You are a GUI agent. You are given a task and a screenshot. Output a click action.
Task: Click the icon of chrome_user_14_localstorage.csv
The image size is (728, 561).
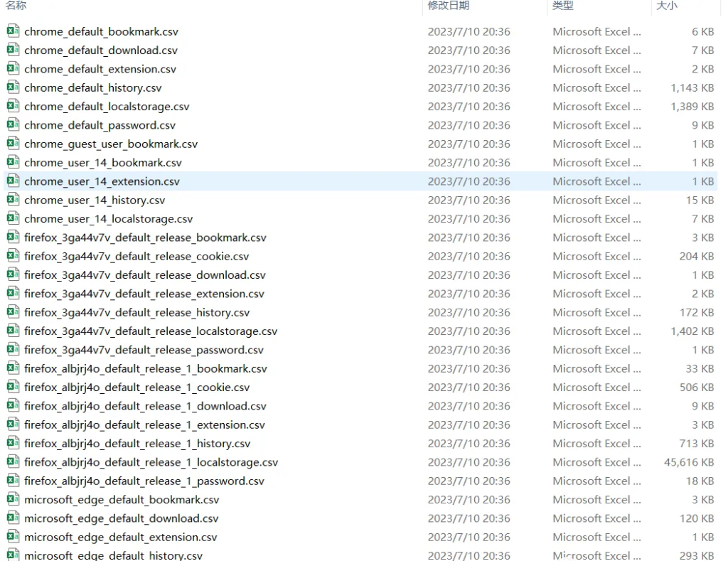(x=13, y=218)
